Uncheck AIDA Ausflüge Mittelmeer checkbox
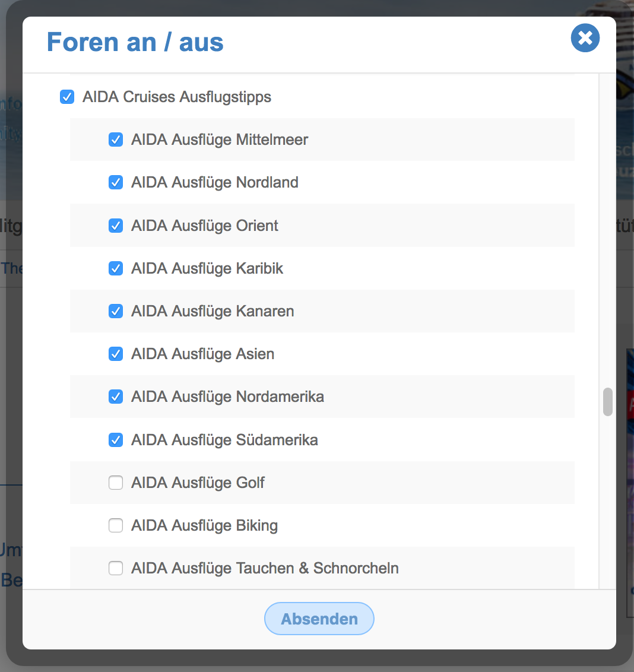 coord(116,140)
